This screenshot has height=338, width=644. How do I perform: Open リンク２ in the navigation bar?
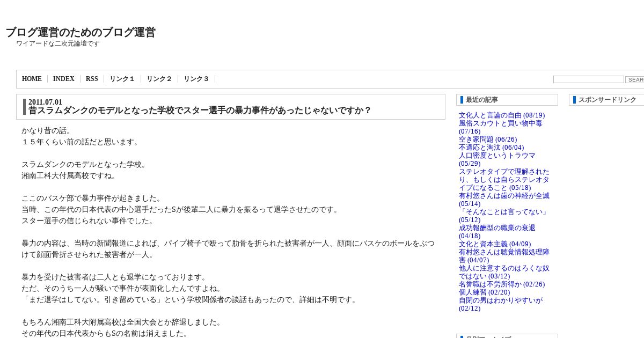click(x=159, y=79)
